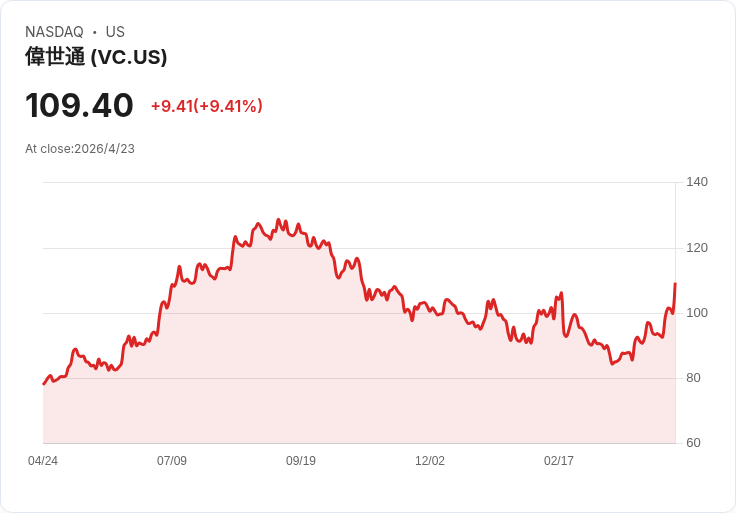Screen dimensions: 736x513
Task: Click the At close 2026/4/23 date text
Action: click(x=80, y=149)
